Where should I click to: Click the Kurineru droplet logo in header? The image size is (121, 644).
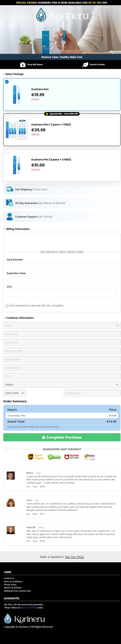(41, 15)
